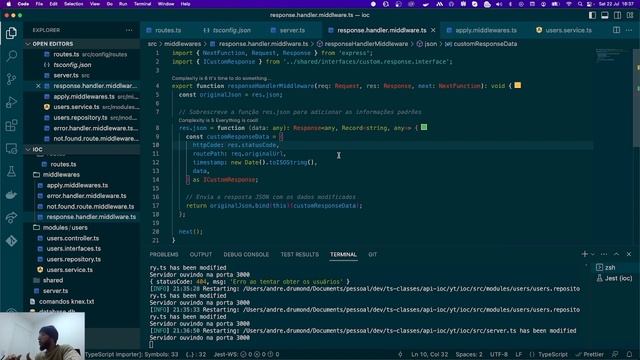Open the Debug Console panel tab
640x360 pixels.
pyautogui.click(x=246, y=254)
